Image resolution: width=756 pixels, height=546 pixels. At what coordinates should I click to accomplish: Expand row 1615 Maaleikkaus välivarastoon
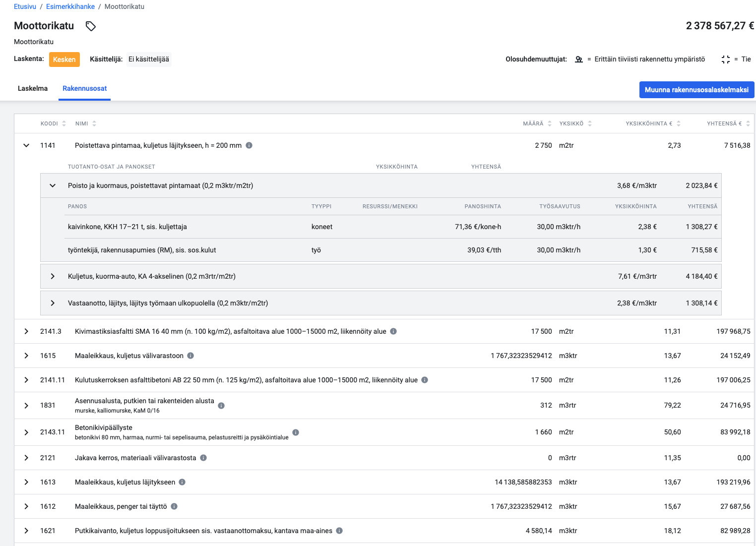point(26,356)
